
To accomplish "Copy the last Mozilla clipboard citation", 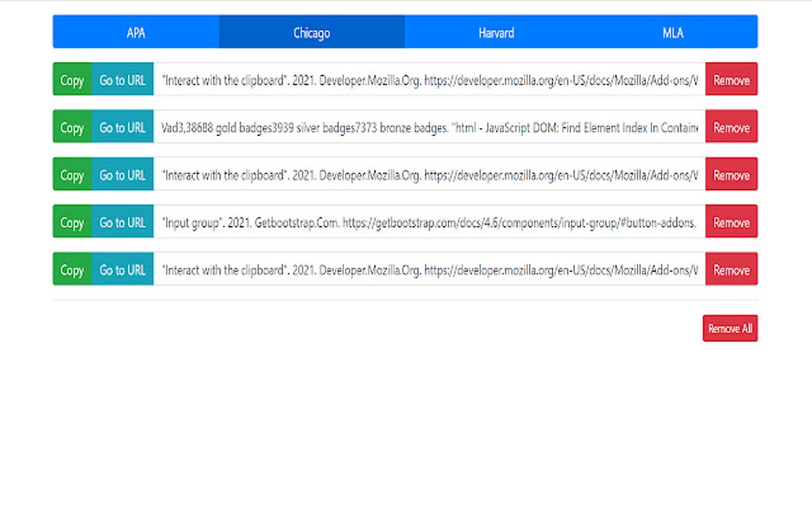I will coord(71,270).
